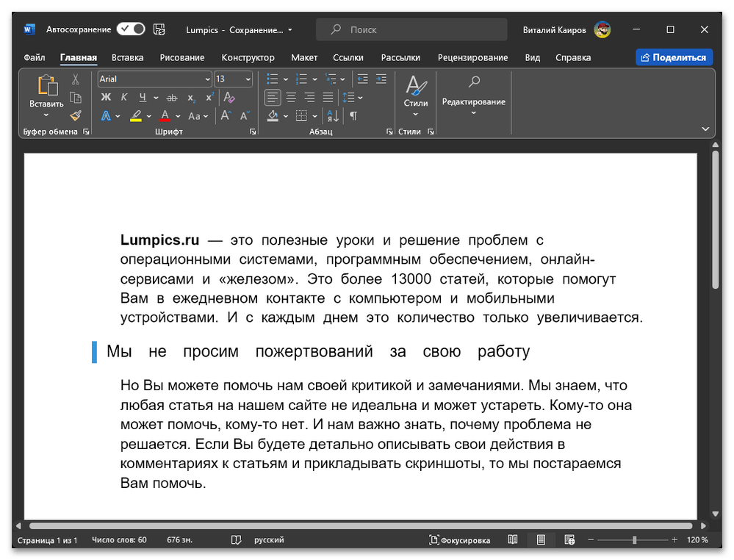Expand the Редактирование dropdown
Screen dimensions: 734x560
pyautogui.click(x=474, y=113)
